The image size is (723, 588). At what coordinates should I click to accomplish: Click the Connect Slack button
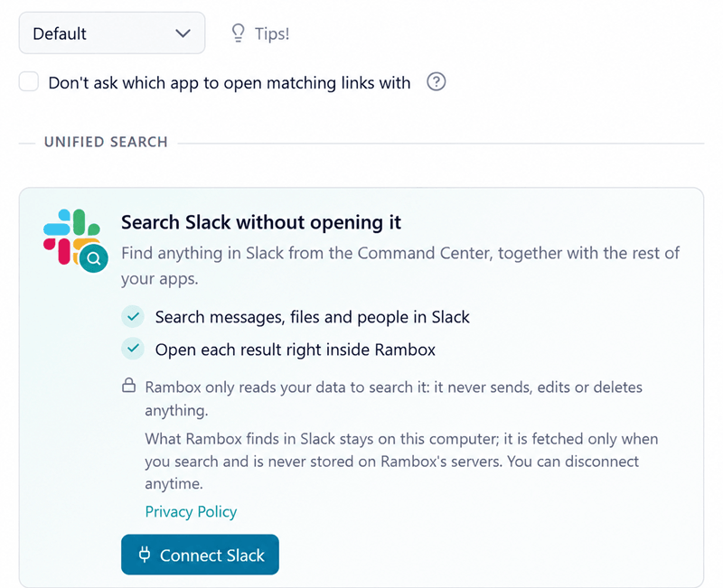click(200, 555)
